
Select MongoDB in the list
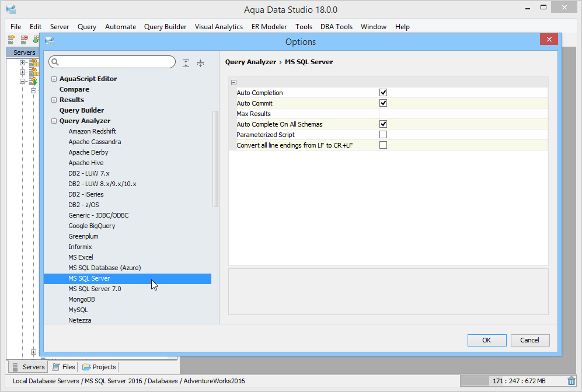(x=81, y=299)
